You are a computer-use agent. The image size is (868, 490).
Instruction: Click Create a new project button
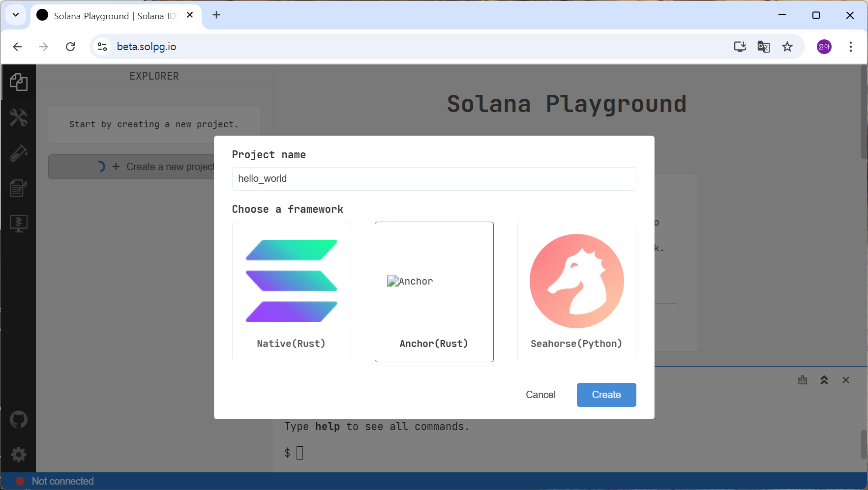coord(131,167)
